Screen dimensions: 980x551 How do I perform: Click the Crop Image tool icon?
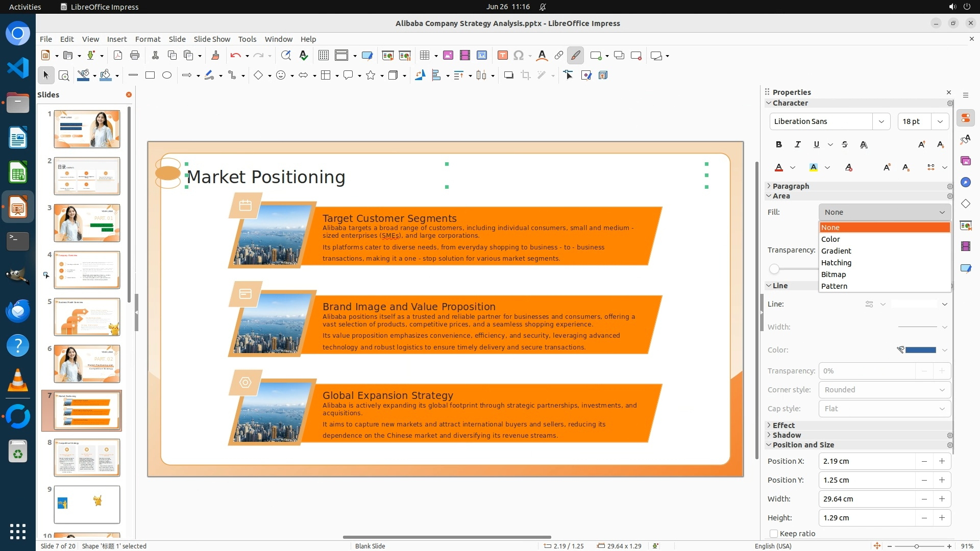tap(526, 76)
